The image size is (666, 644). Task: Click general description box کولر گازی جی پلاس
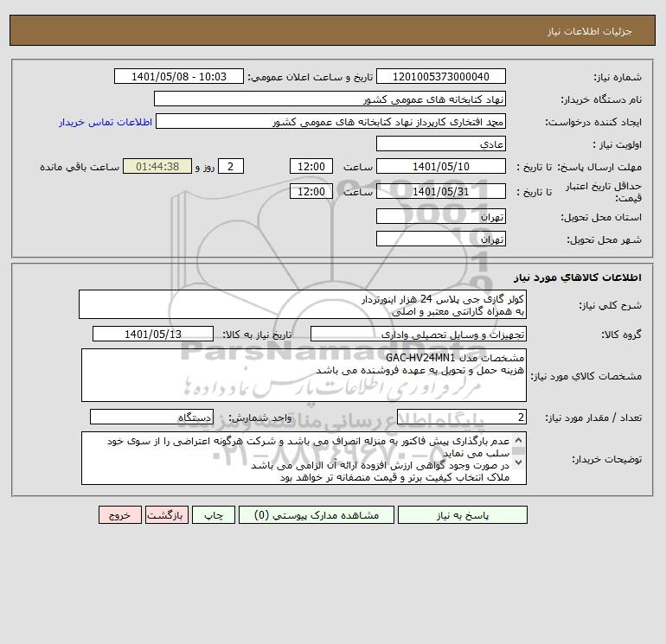tap(303, 305)
